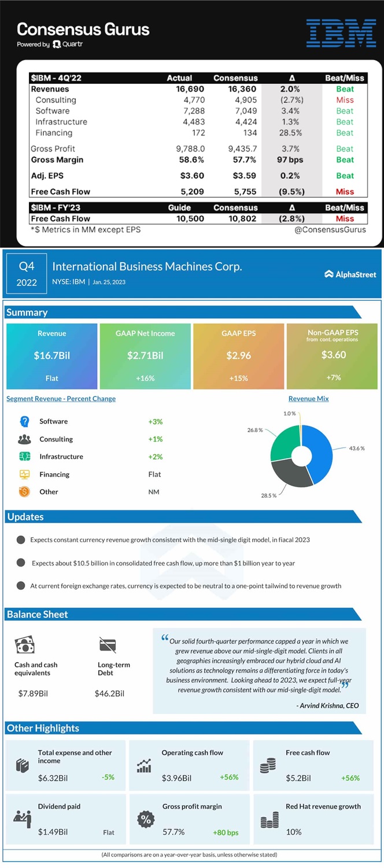Open the Revenue Mix link

coord(309,399)
